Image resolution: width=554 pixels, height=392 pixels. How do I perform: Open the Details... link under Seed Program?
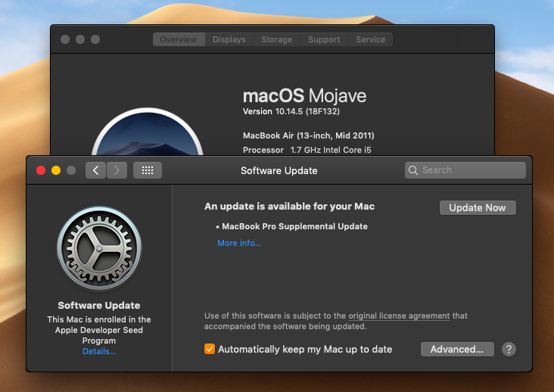(99, 351)
